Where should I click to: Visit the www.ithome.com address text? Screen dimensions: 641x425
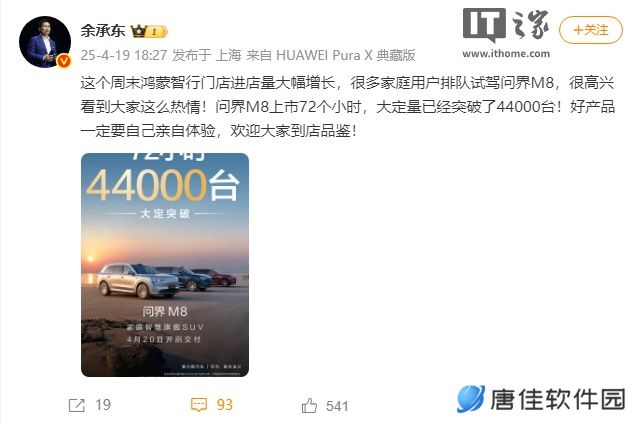click(x=506, y=54)
